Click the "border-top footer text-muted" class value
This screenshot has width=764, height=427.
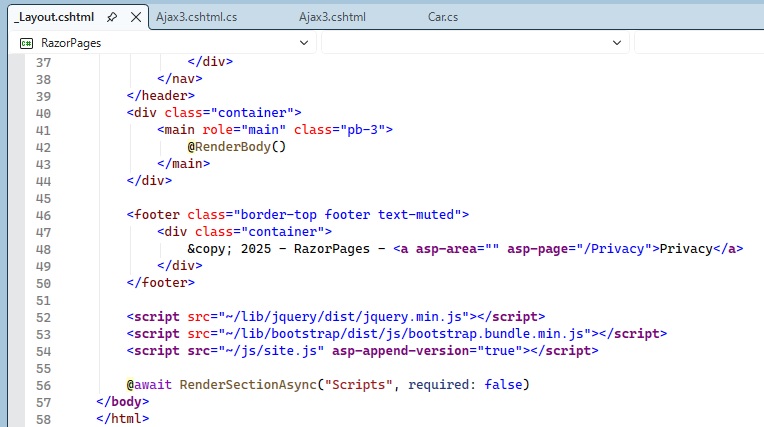pos(347,214)
